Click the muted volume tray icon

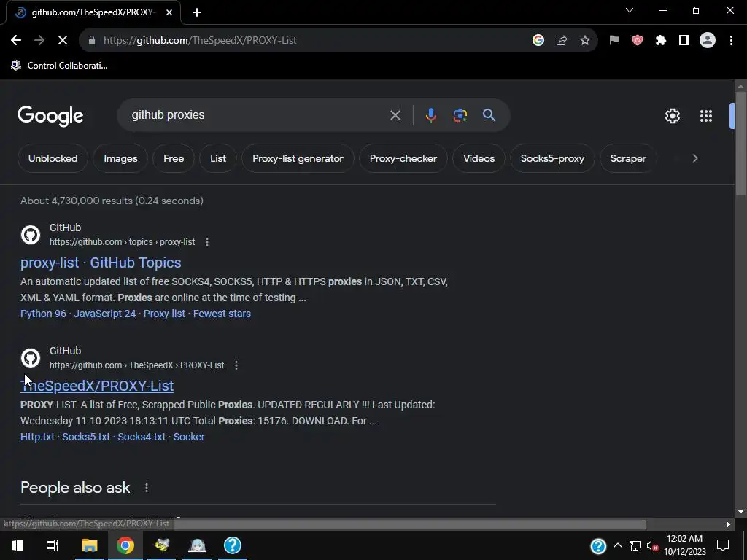click(x=652, y=545)
